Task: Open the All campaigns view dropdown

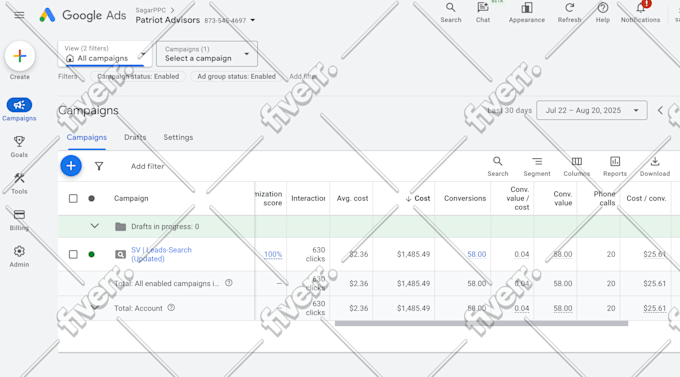Action: coord(105,54)
